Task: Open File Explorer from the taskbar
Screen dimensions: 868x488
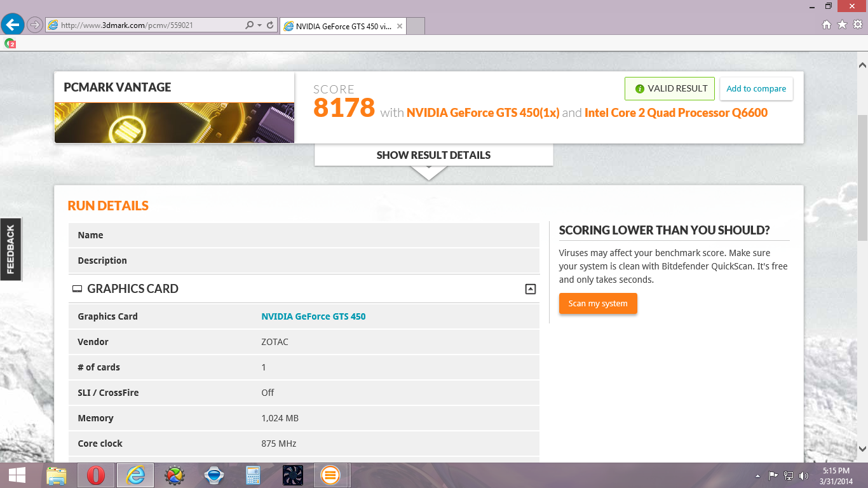Action: click(57, 475)
